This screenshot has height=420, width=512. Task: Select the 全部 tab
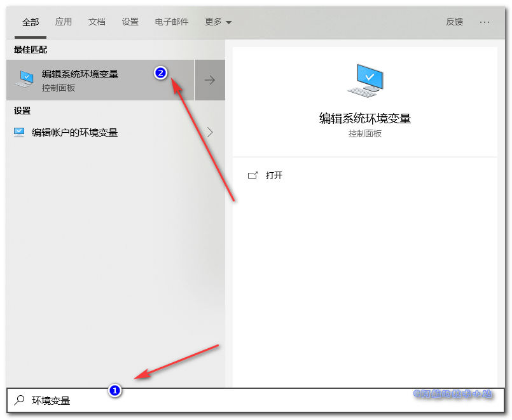31,21
